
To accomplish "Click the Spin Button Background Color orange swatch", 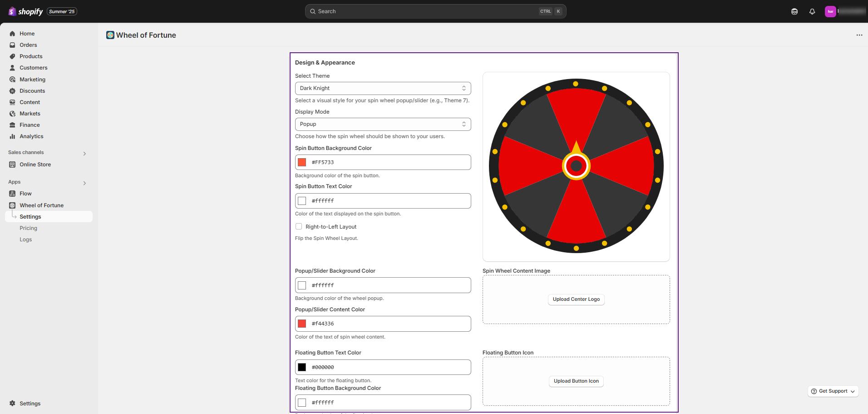I will [x=302, y=162].
